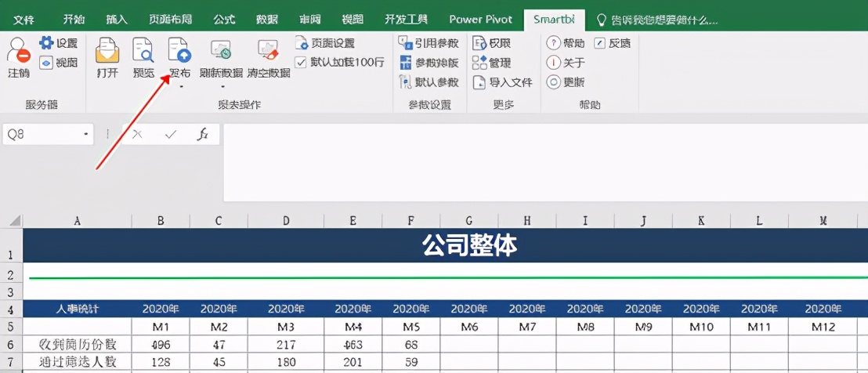Image resolution: width=868 pixels, height=373 pixels.
Task: Open the 权限 permissions icon
Action: coord(479,43)
